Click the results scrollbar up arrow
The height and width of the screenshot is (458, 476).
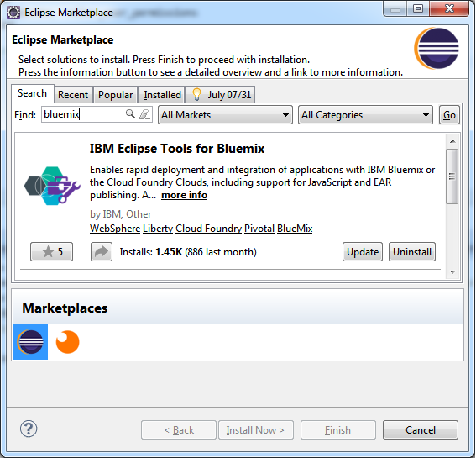[452, 141]
